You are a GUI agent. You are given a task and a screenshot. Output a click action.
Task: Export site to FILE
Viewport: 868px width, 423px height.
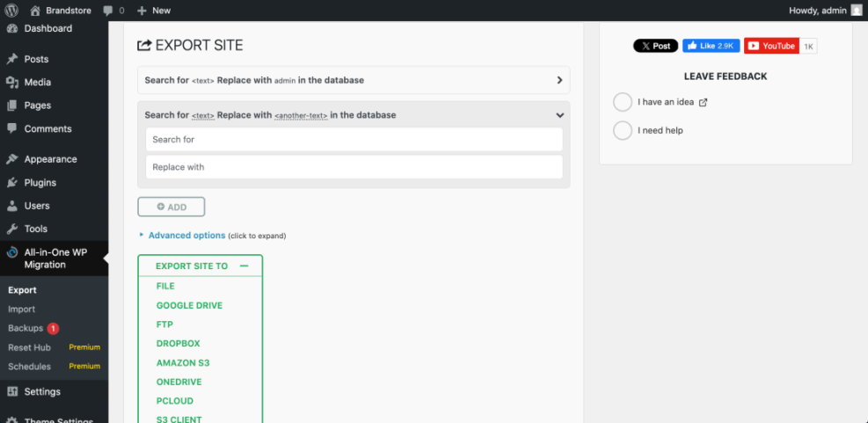pos(165,286)
